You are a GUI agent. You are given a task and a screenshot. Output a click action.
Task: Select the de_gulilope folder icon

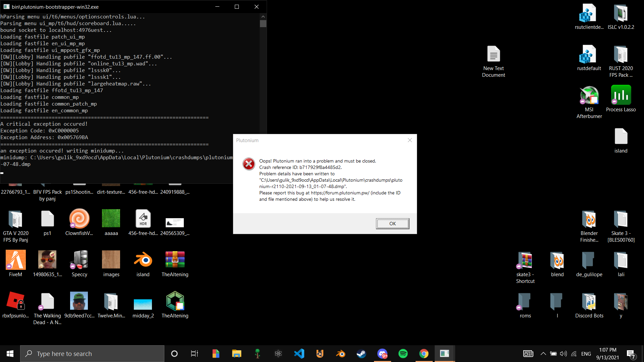tap(589, 264)
